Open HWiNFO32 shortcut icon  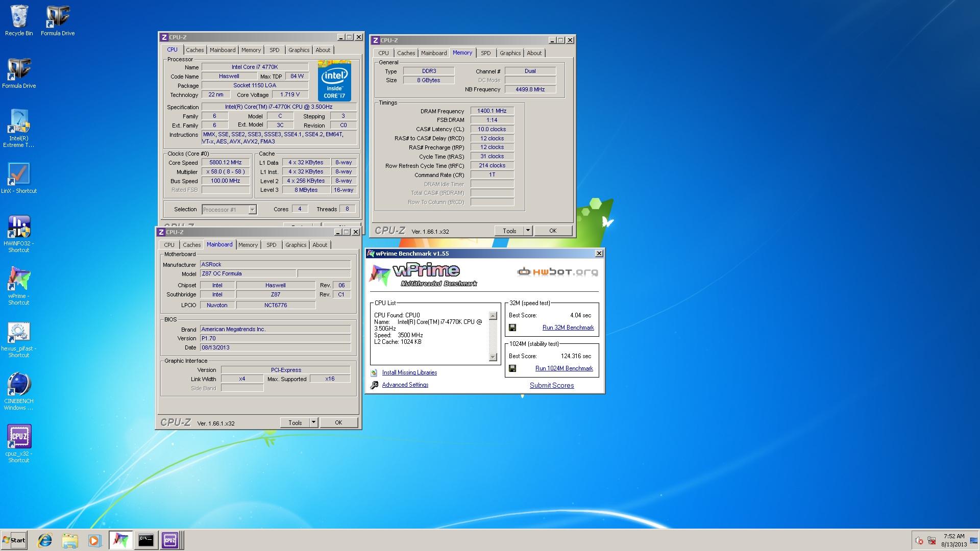(19, 234)
